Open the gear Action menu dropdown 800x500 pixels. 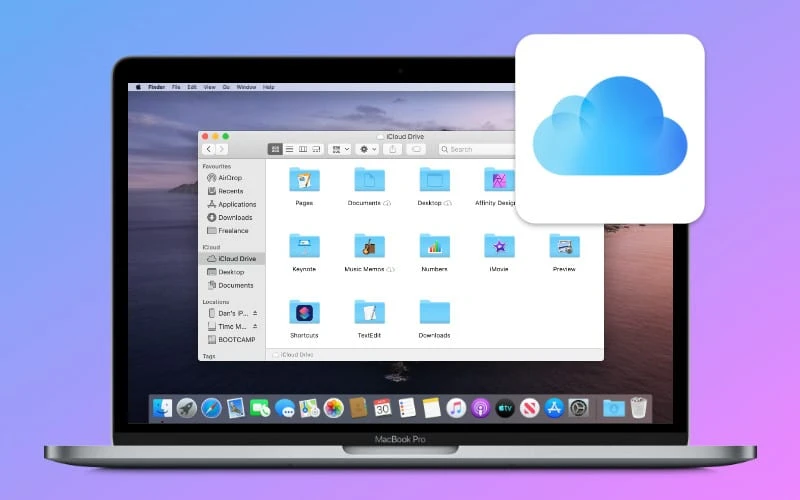tap(368, 149)
